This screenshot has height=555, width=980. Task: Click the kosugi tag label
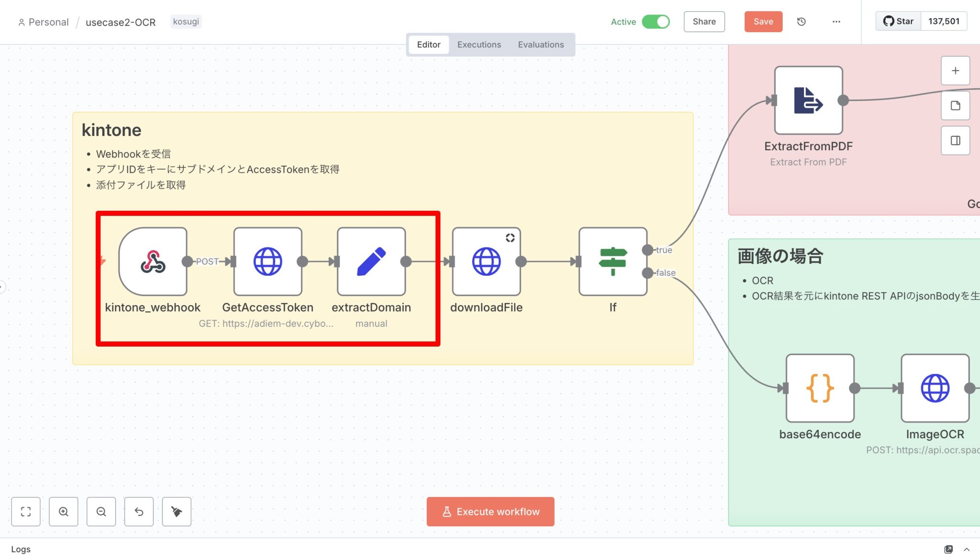pos(186,22)
